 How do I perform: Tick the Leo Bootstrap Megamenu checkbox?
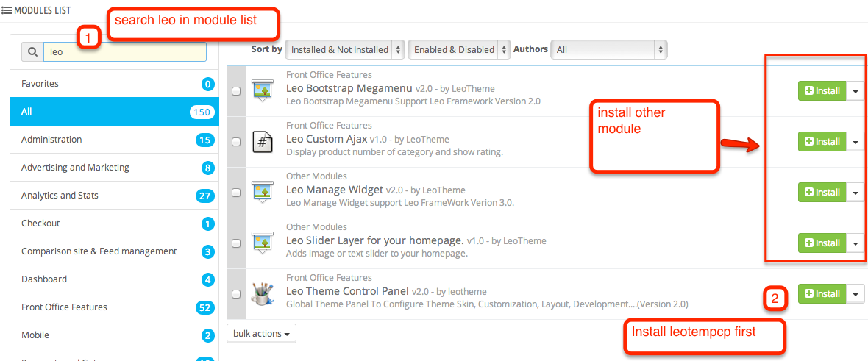pyautogui.click(x=236, y=91)
